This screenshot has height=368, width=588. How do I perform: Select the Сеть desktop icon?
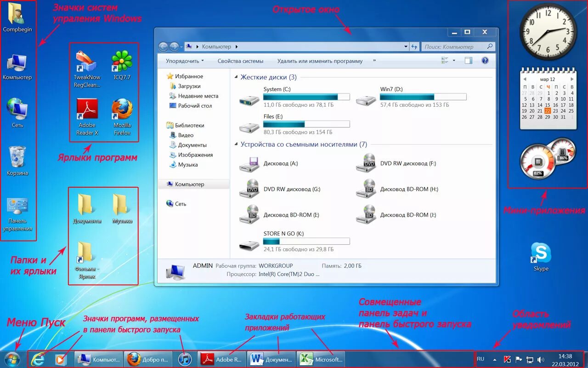click(17, 113)
